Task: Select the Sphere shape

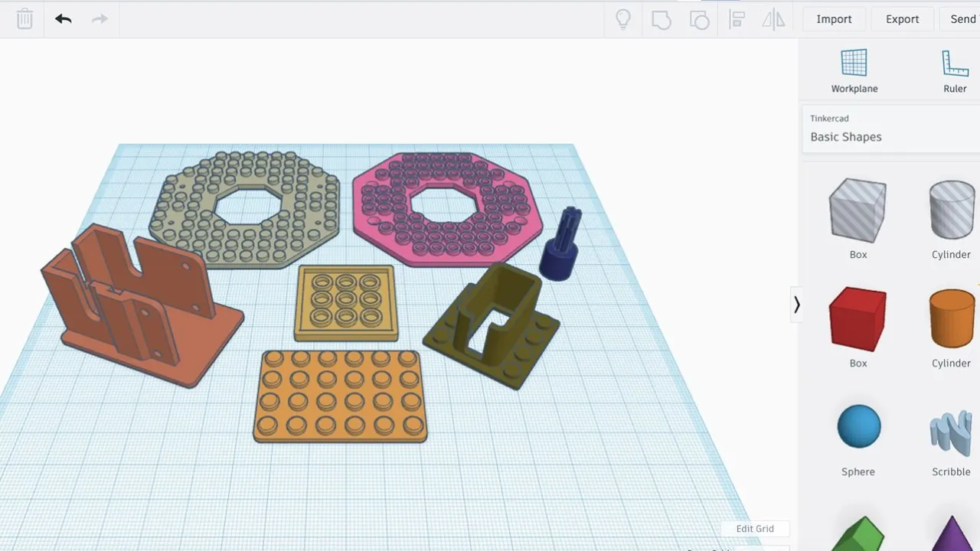Action: [857, 426]
